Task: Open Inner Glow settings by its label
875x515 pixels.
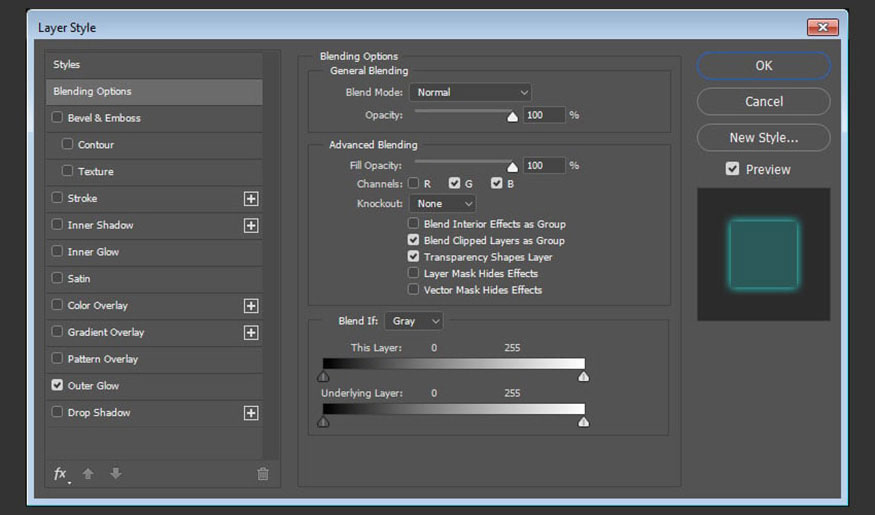Action: pyautogui.click(x=93, y=252)
